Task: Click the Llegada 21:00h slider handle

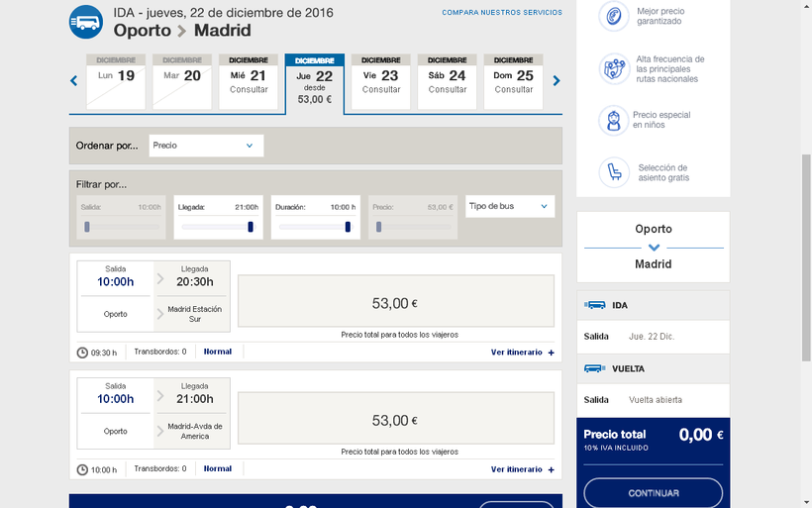Action: (251, 227)
